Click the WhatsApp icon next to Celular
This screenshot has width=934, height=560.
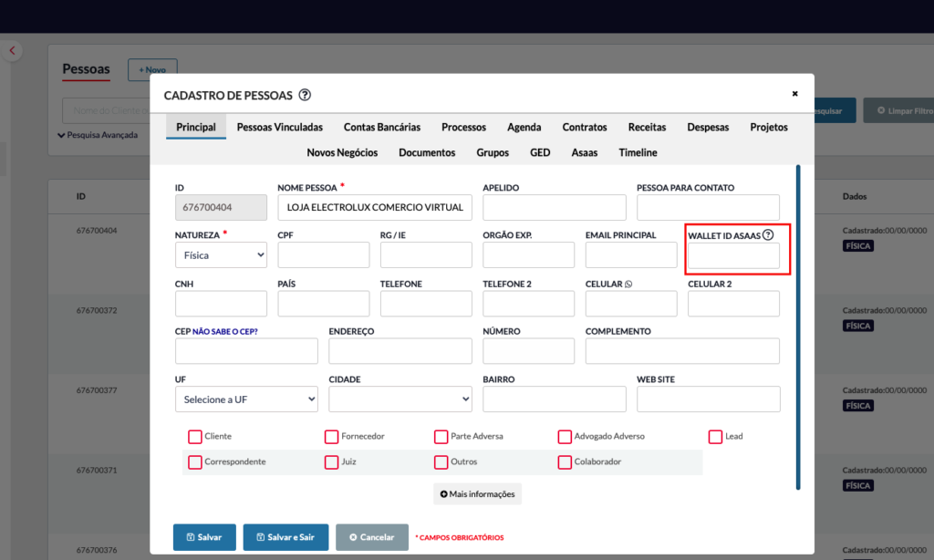coord(628,285)
